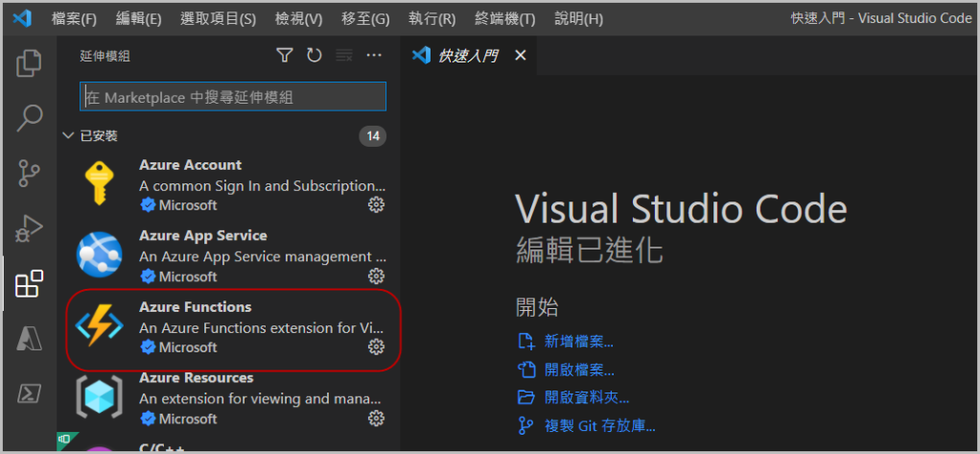Refresh the extensions list
The height and width of the screenshot is (454, 980).
tap(314, 56)
